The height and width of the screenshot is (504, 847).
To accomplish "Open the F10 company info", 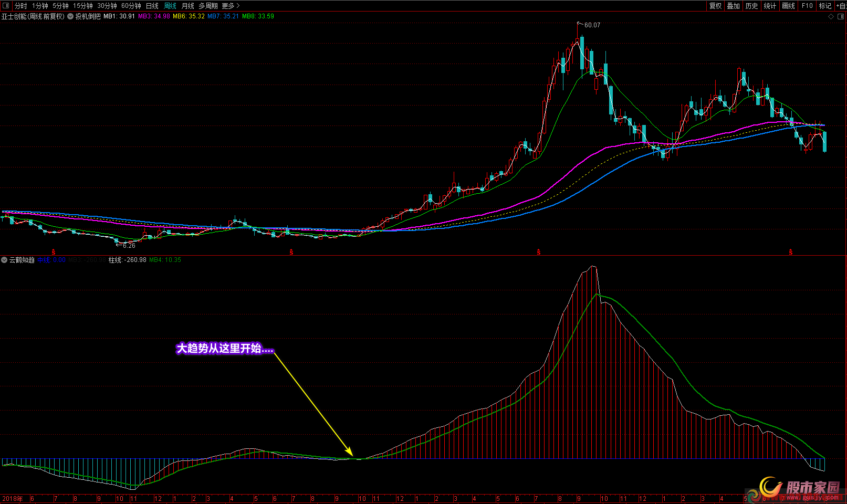I will 807,6.
